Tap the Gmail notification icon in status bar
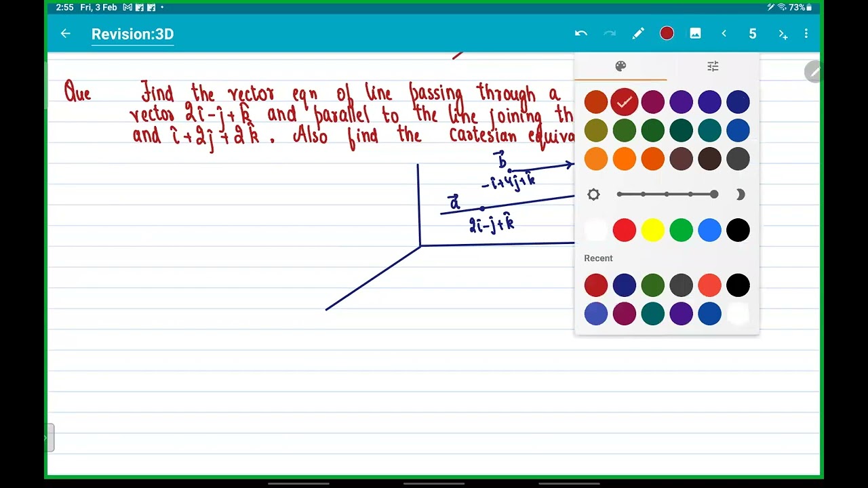The height and width of the screenshot is (488, 868). pyautogui.click(x=127, y=7)
